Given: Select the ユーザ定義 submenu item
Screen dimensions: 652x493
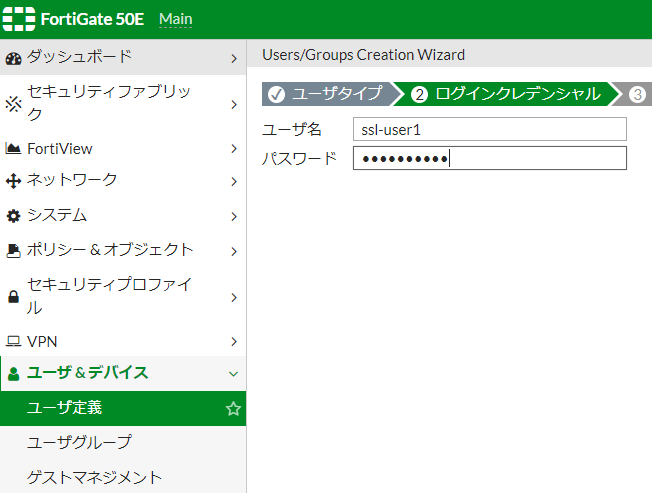Looking at the screenshot, I should [x=123, y=408].
